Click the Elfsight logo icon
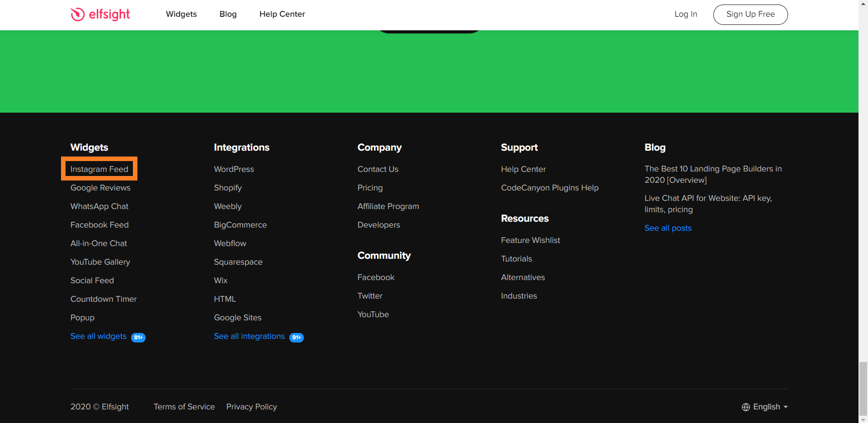 (78, 14)
